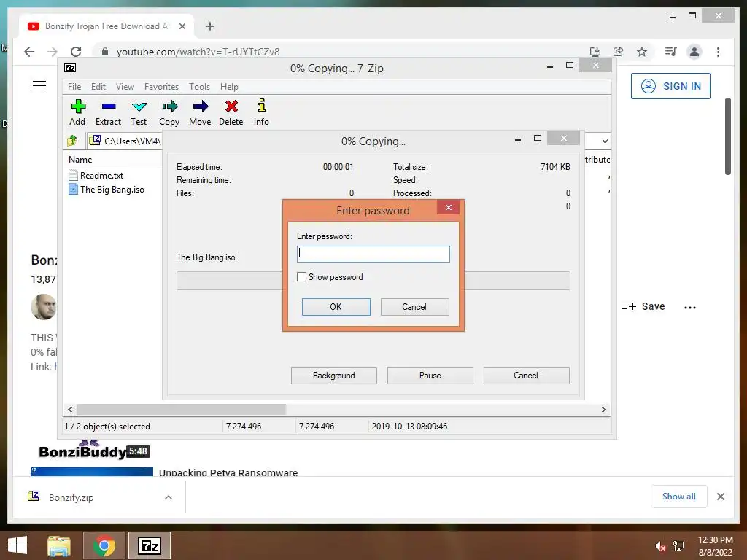Viewport: 747px width, 560px height.
Task: Click the left arrow of 7-Zip scrollbar
Action: (x=70, y=410)
